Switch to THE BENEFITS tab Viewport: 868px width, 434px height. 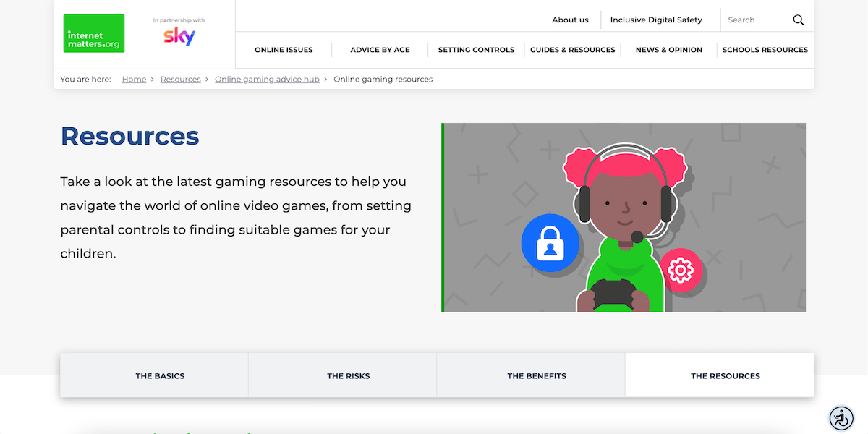[x=537, y=375]
